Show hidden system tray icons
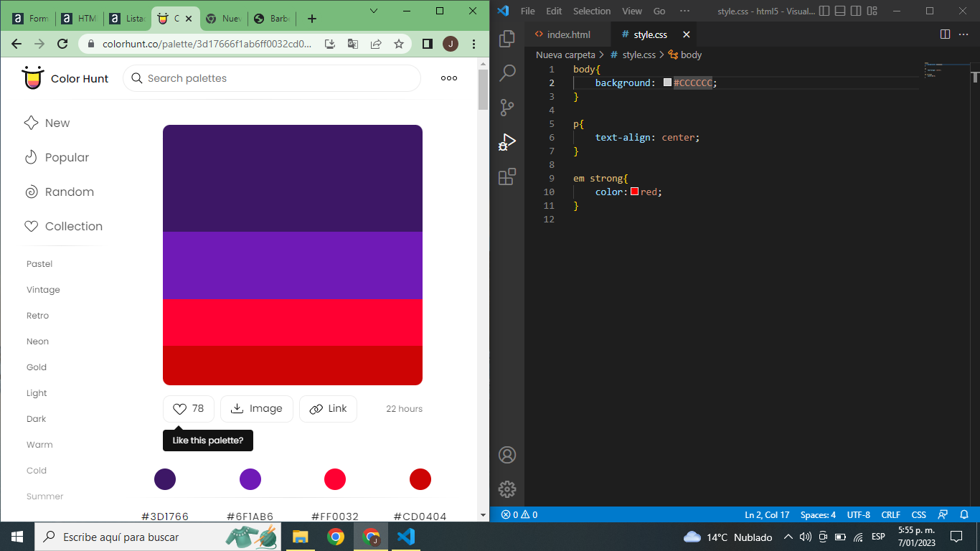The height and width of the screenshot is (551, 980). [788, 537]
